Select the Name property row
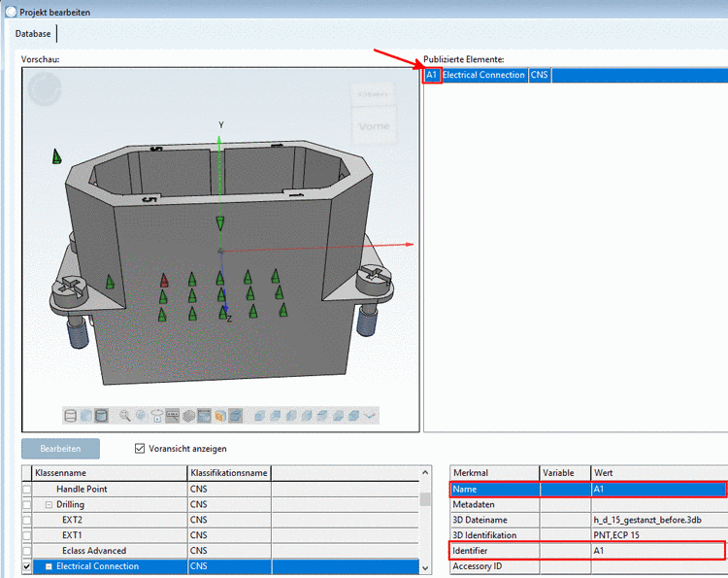The width and height of the screenshot is (728, 578). (x=588, y=490)
